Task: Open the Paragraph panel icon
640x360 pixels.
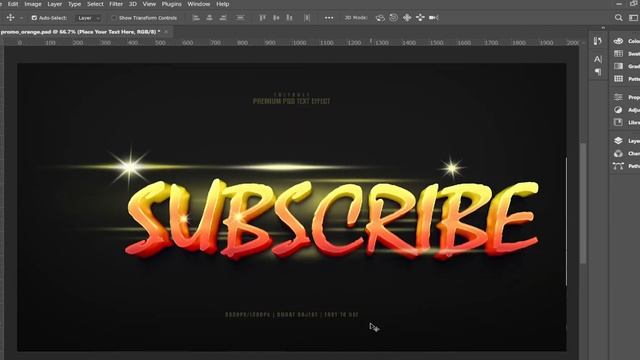Action: (598, 72)
